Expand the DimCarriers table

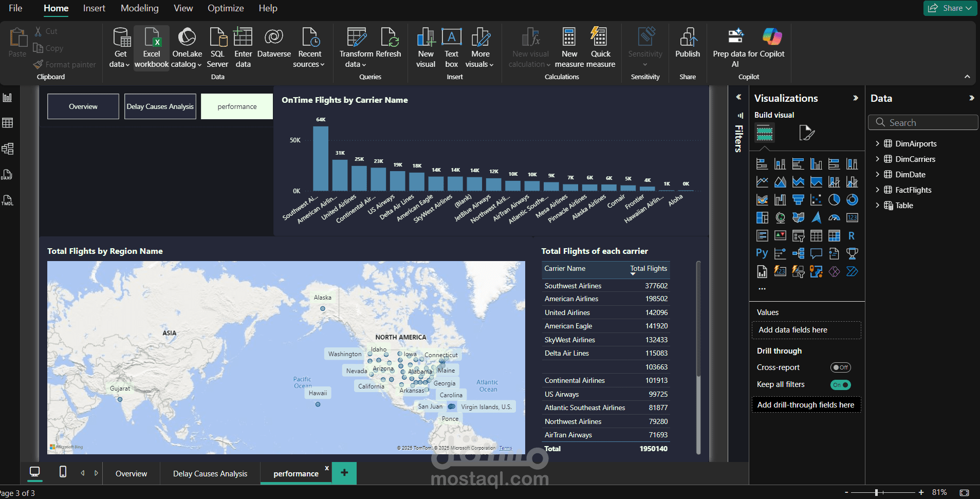pyautogui.click(x=878, y=159)
